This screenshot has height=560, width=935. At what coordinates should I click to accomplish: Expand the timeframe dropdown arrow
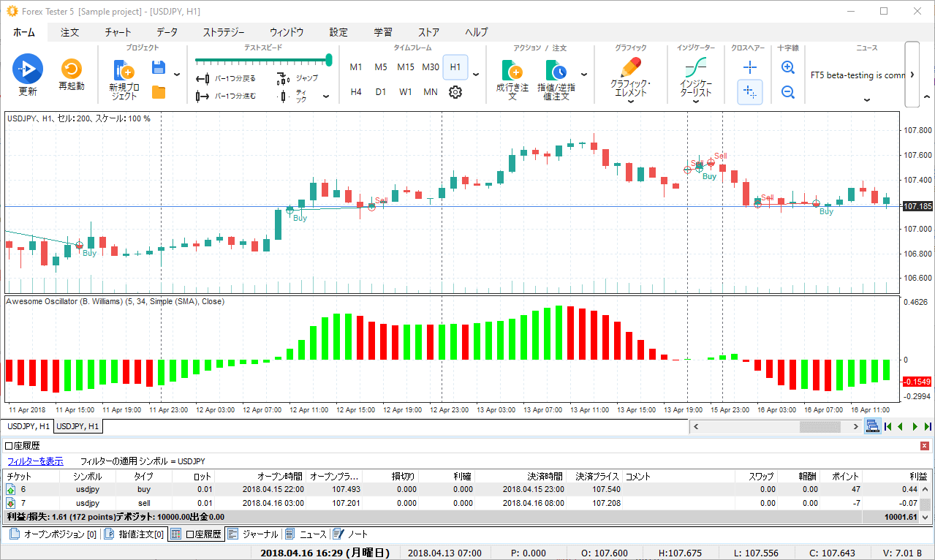click(x=476, y=75)
